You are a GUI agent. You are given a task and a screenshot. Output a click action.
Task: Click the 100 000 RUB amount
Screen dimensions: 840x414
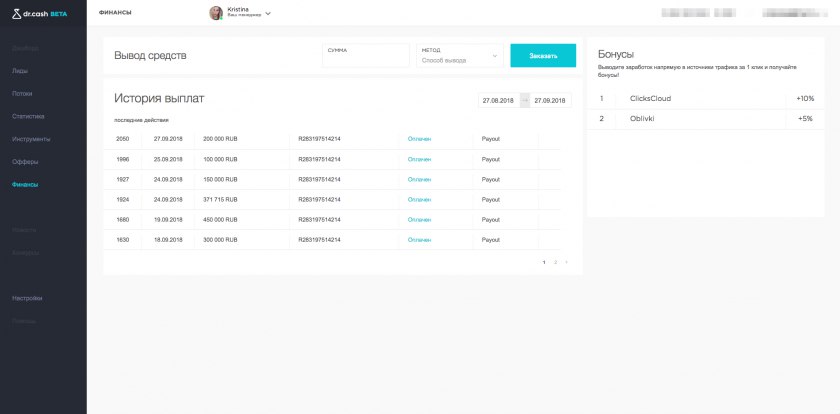pyautogui.click(x=220, y=159)
